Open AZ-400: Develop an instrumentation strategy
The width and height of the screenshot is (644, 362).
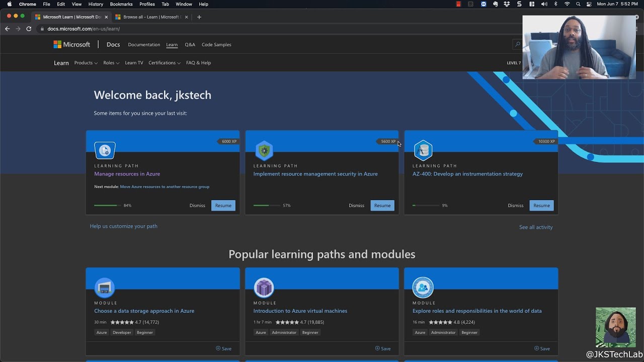coord(467,174)
